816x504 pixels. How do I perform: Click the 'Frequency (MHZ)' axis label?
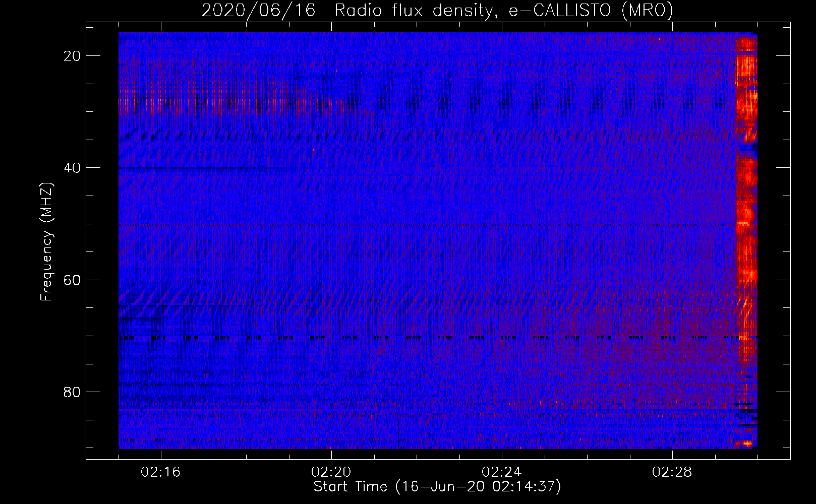(46, 242)
